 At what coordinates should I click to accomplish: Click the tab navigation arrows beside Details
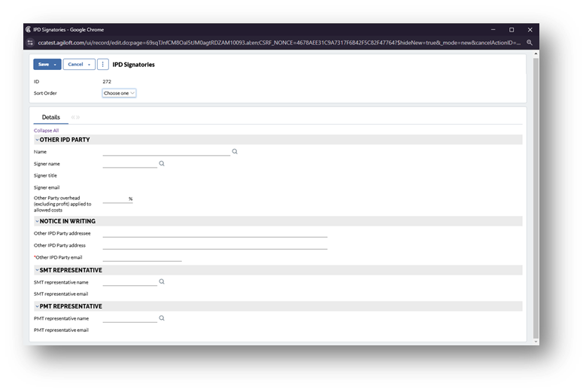(x=75, y=117)
